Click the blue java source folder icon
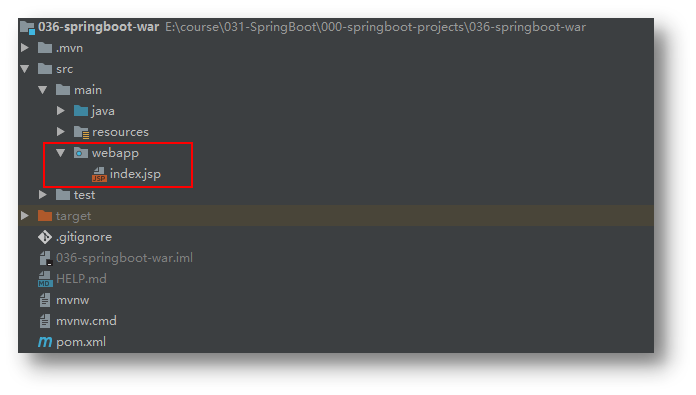696x395 pixels. 81,111
